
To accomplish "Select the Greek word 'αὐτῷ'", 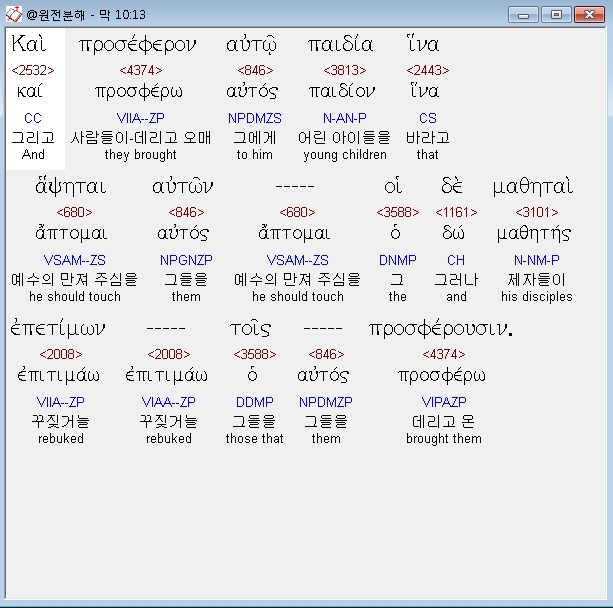I will pyautogui.click(x=251, y=45).
